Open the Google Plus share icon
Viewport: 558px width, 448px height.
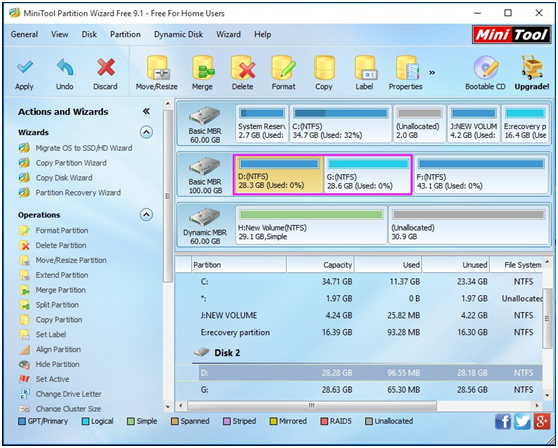(x=542, y=422)
